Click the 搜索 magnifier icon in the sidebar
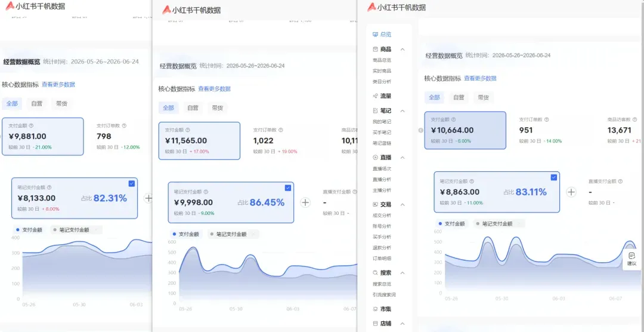The height and width of the screenshot is (332, 644). click(375, 273)
